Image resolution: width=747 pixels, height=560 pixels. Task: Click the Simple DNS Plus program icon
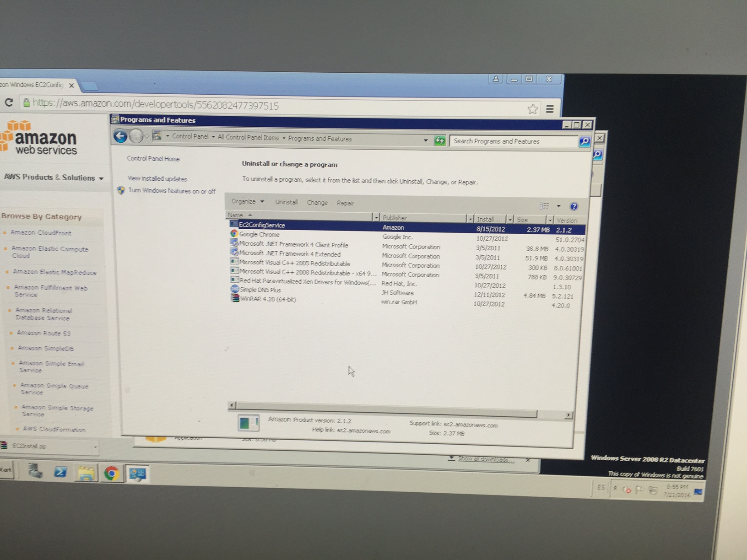pyautogui.click(x=234, y=289)
